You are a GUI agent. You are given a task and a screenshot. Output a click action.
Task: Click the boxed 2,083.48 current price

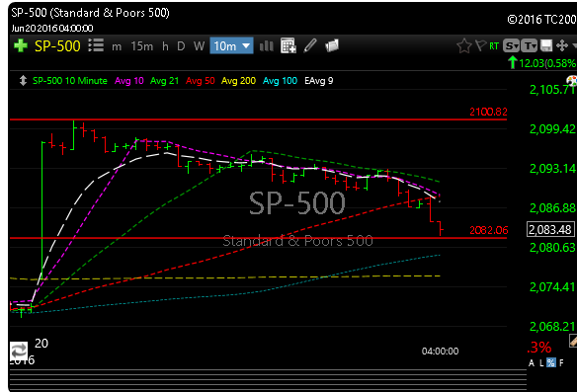point(550,229)
